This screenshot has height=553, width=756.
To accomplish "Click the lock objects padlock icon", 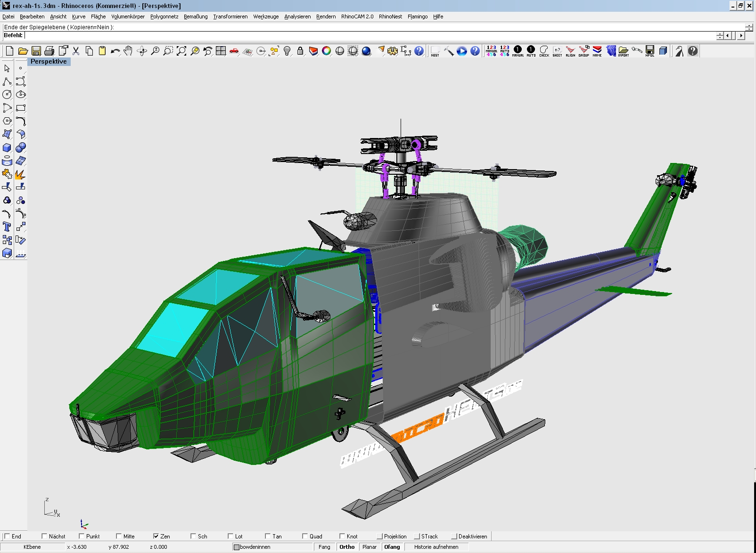I will (x=300, y=51).
